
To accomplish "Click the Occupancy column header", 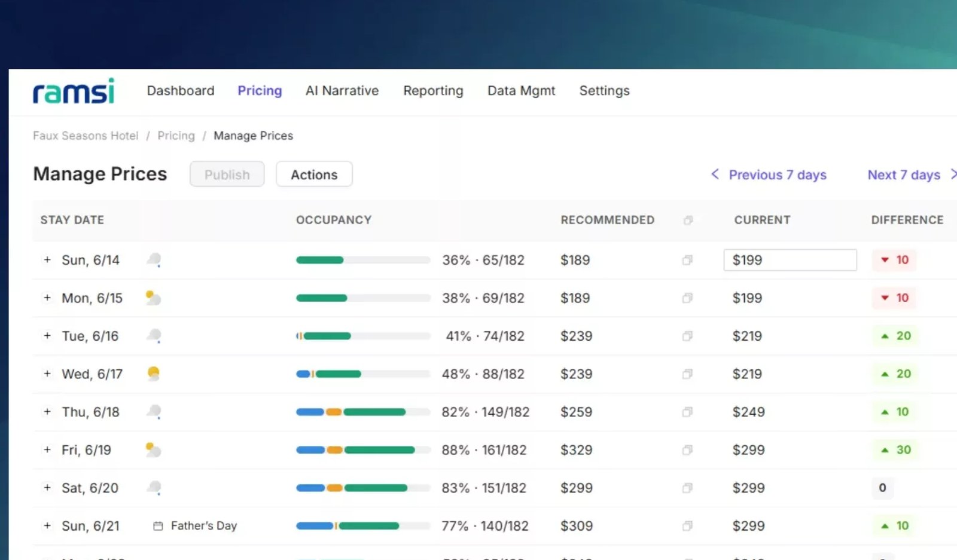I will [334, 220].
